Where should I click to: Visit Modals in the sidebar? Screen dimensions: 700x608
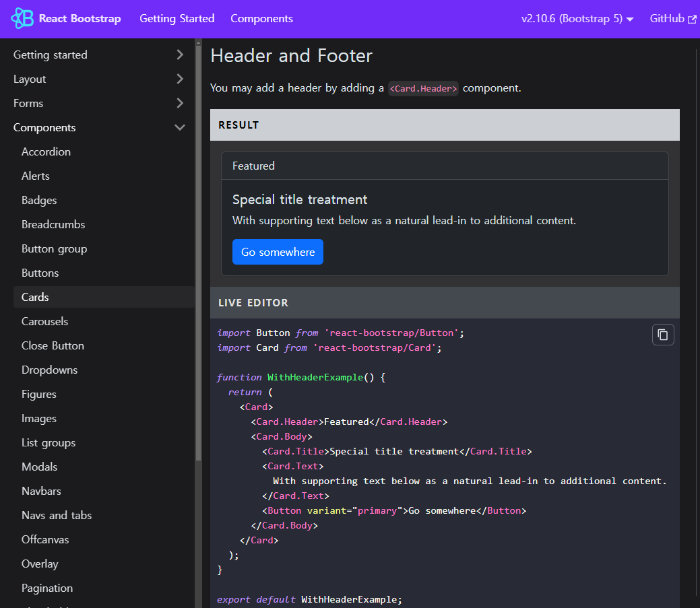tap(39, 467)
